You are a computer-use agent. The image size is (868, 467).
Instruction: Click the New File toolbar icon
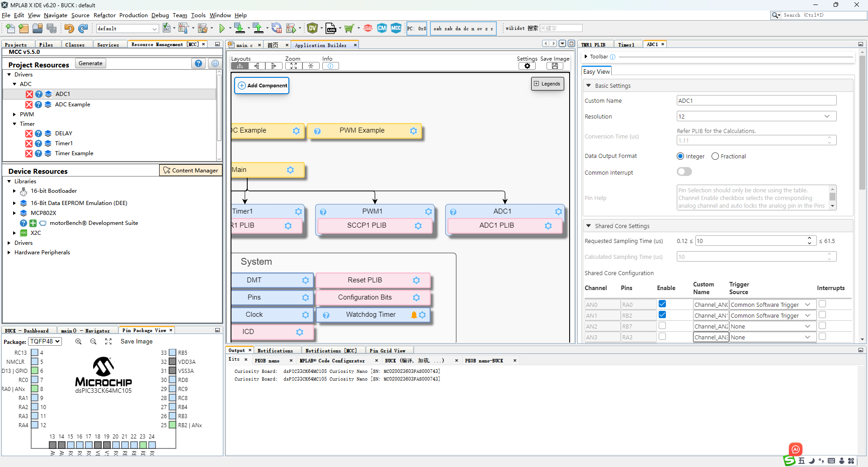[10, 29]
